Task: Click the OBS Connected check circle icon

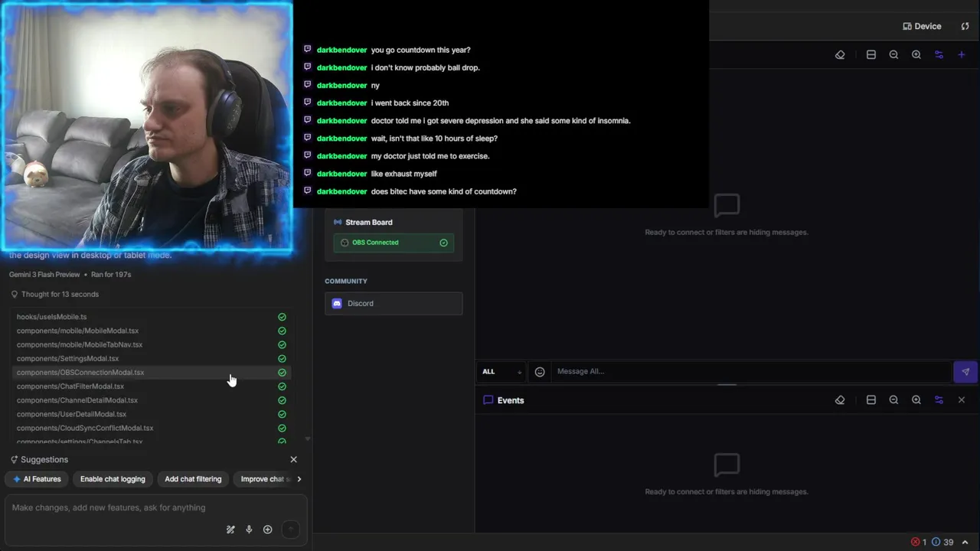Action: [444, 243]
